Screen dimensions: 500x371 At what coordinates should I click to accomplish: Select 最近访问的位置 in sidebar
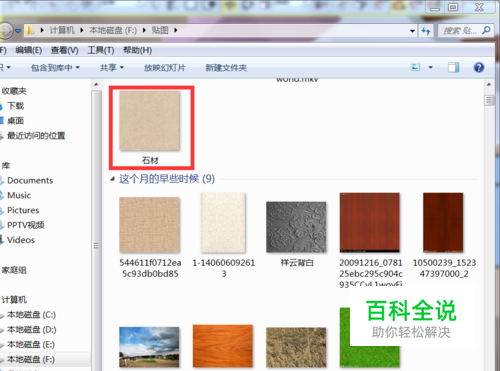click(x=36, y=136)
